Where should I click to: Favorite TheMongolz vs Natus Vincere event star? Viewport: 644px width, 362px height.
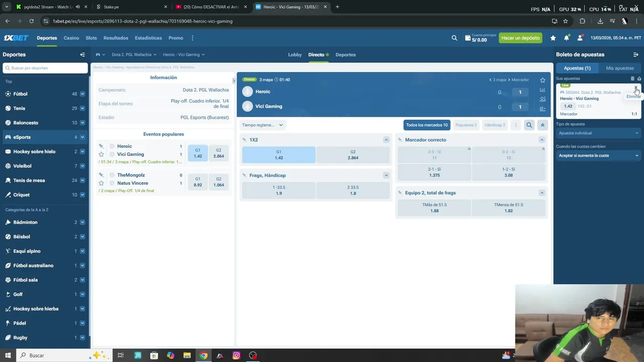(x=101, y=183)
